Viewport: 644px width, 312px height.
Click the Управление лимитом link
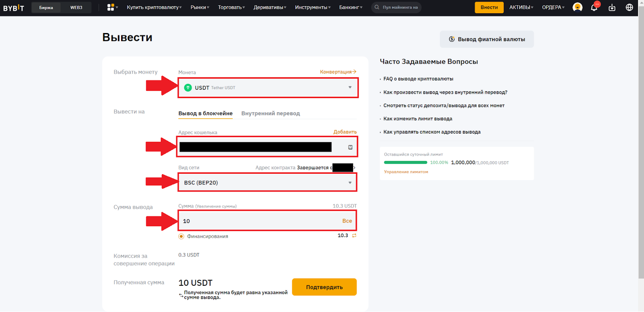coord(406,172)
